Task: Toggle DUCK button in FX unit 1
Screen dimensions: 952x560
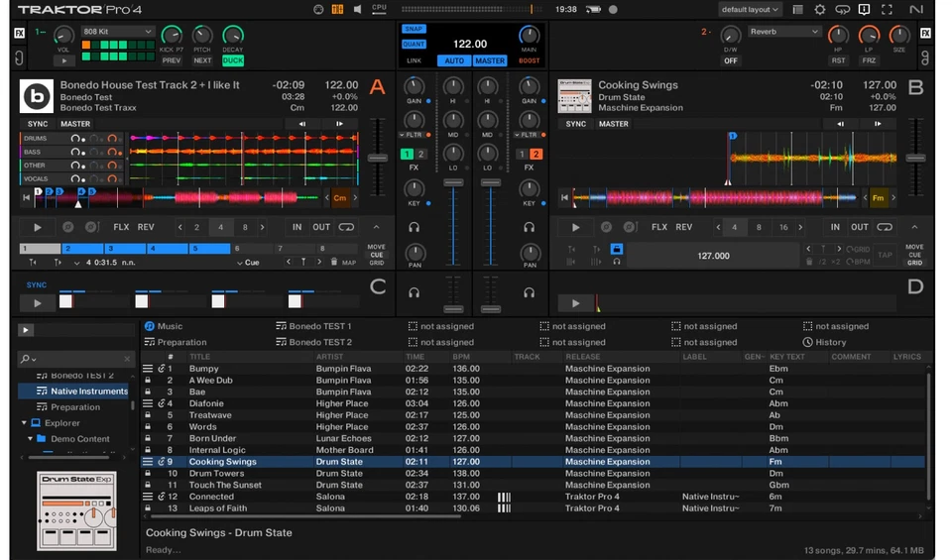Action: coord(232,60)
